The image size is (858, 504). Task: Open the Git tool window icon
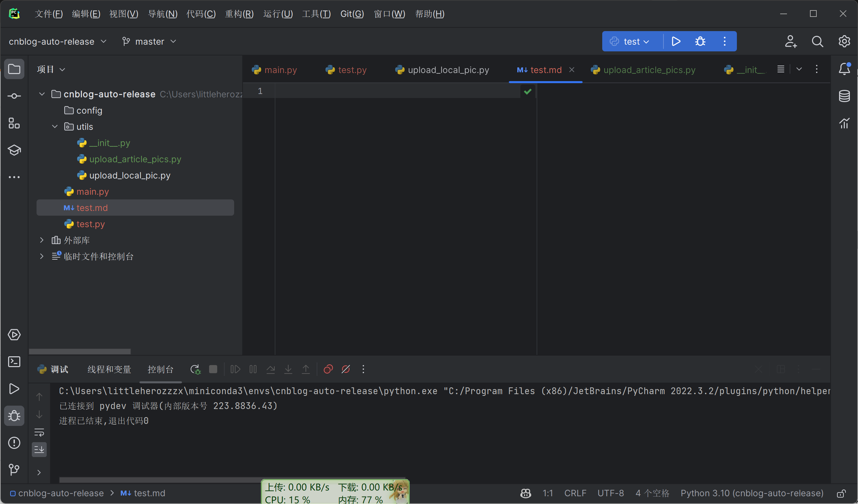click(14, 470)
